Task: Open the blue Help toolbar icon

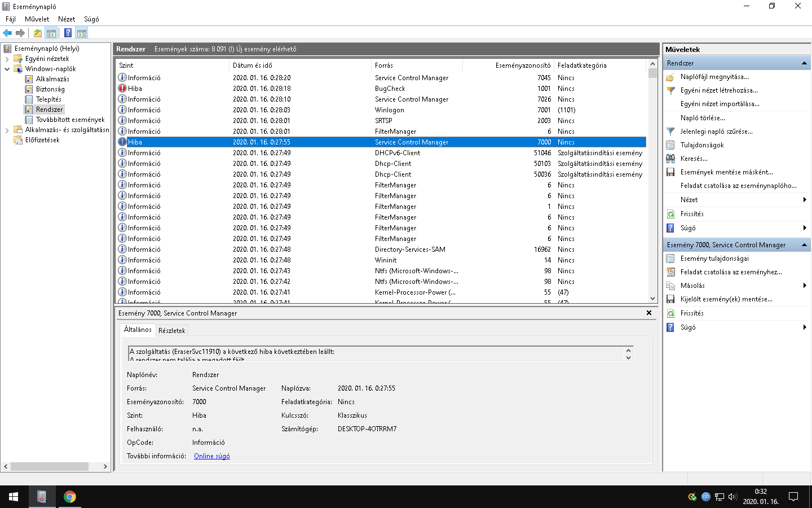Action: [68, 33]
